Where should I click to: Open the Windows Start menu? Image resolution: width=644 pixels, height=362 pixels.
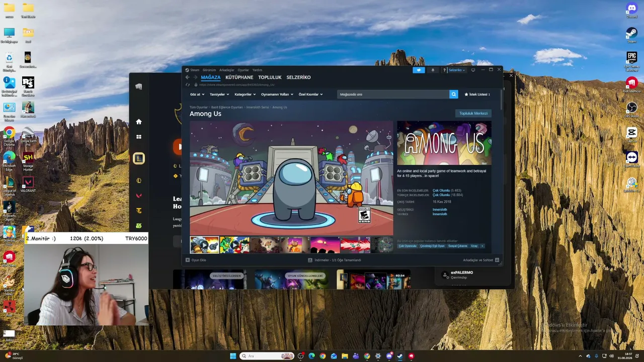[x=233, y=356]
